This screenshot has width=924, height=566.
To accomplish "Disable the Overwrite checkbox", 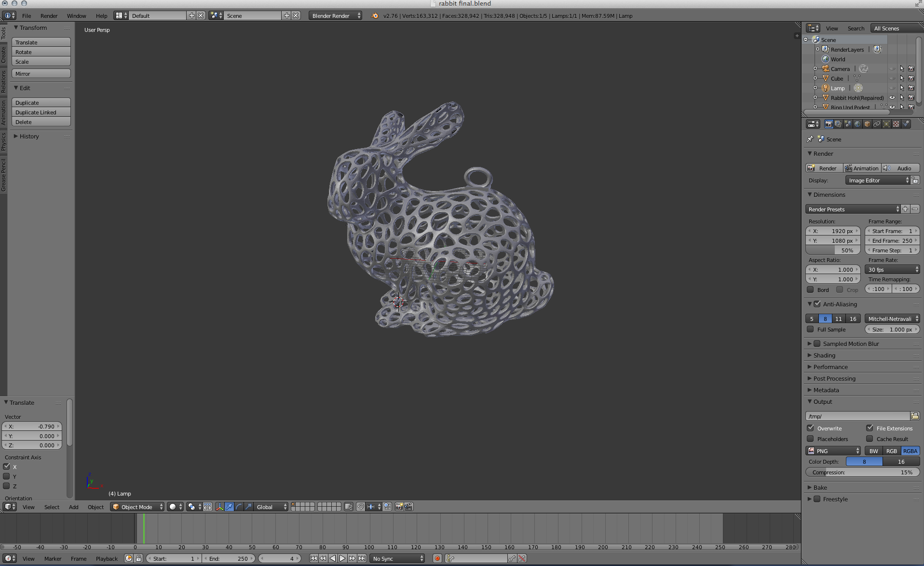I will point(810,428).
